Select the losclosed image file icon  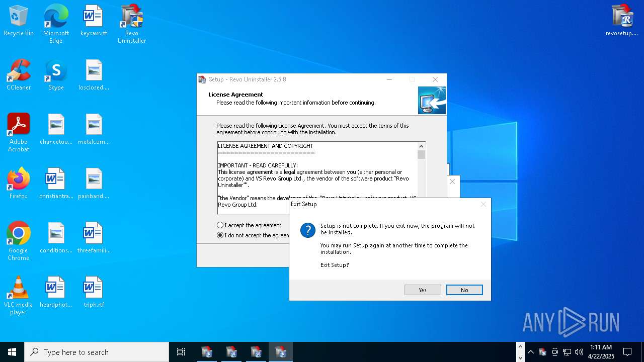pos(94,75)
